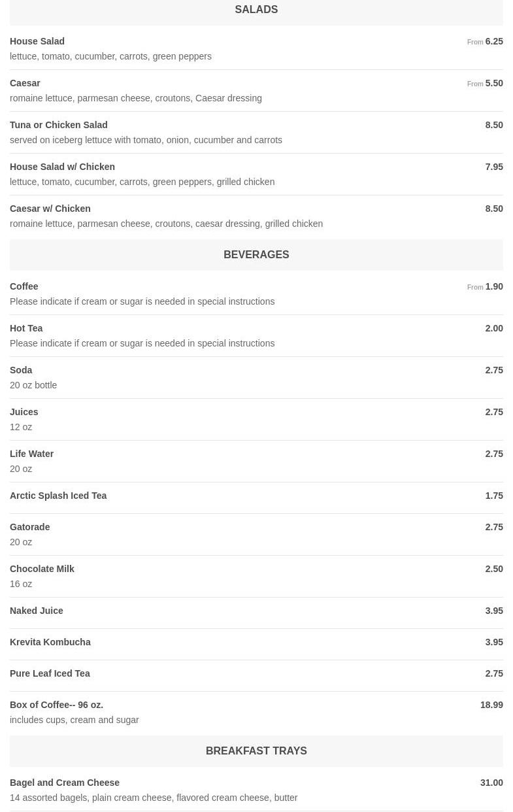
Task: Select Caesar w/ Chicken entry
Action: (x=50, y=209)
